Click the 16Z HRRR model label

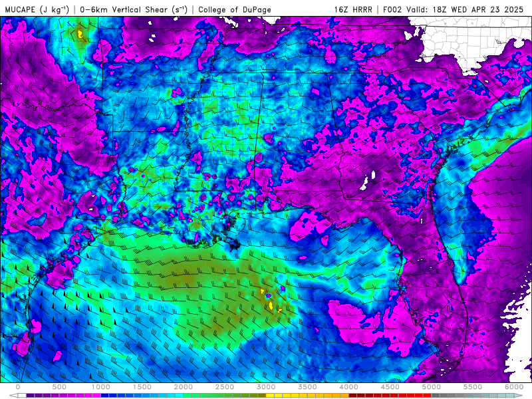tap(353, 9)
